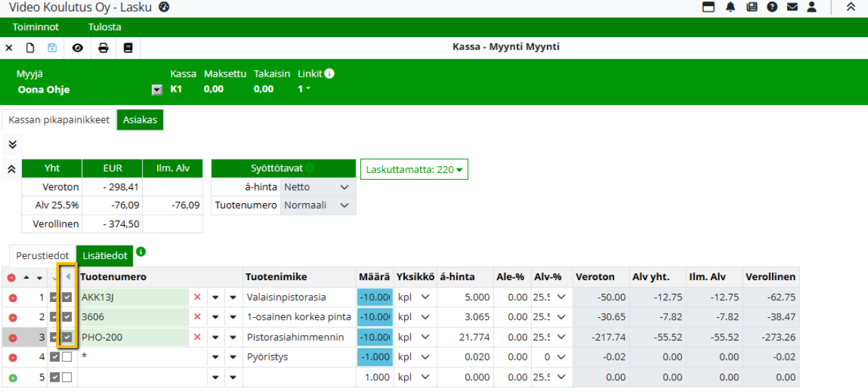Uncheck the highlighted checkbox on row AKK13J
The image size is (868, 392).
pos(67,298)
